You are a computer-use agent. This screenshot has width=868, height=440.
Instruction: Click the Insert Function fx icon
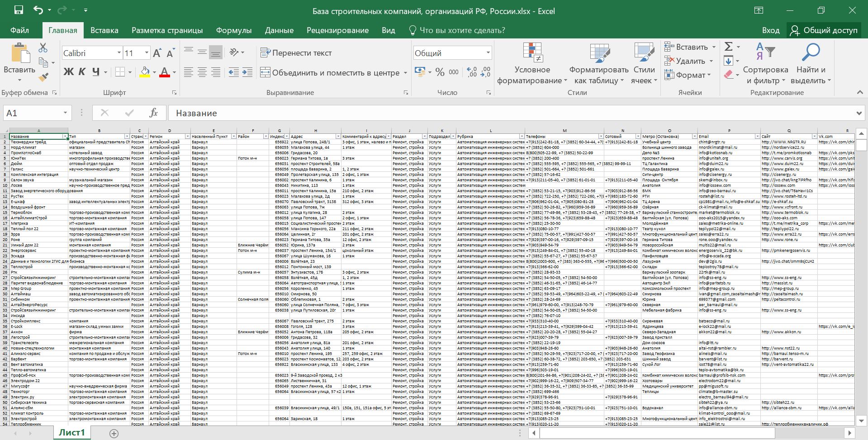tap(153, 113)
